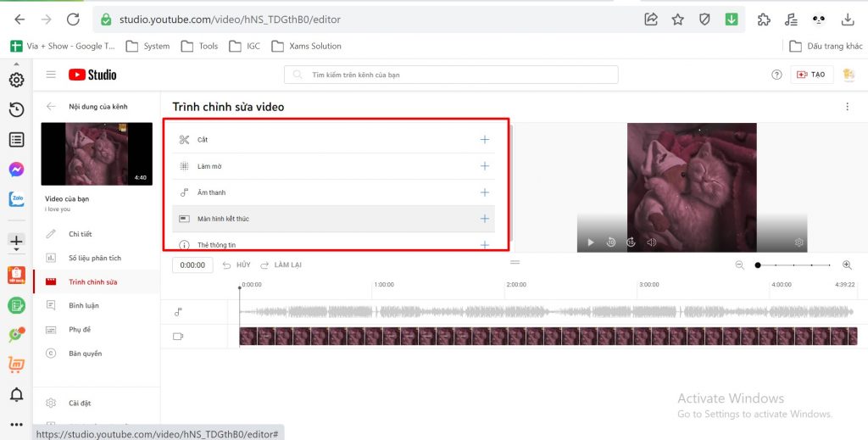The height and width of the screenshot is (440, 868).
Task: Click the browser back arrow
Action: tap(19, 19)
